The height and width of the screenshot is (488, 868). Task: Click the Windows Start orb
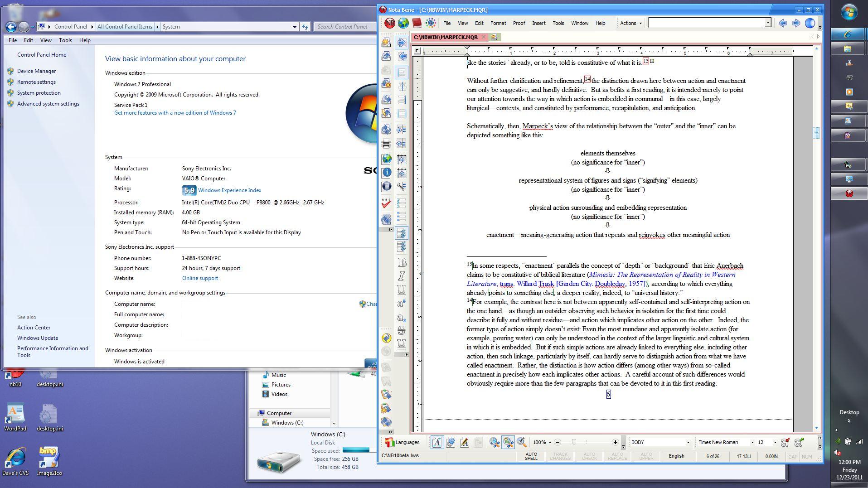(849, 12)
